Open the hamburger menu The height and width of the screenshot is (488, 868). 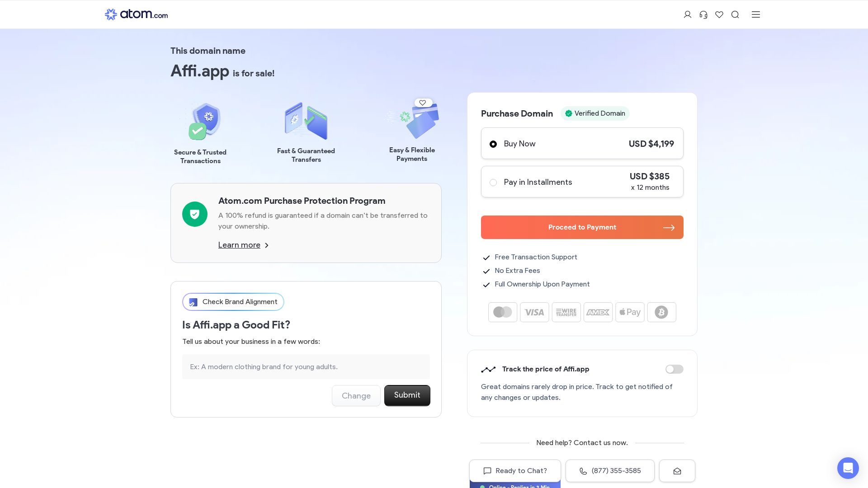[756, 14]
